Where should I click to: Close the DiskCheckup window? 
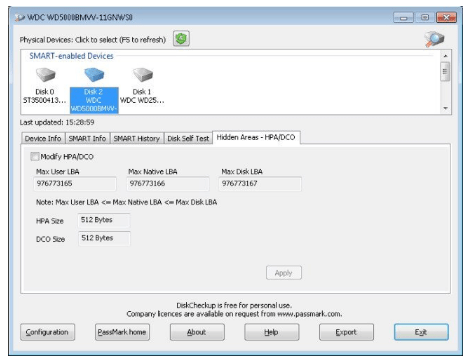447,17
